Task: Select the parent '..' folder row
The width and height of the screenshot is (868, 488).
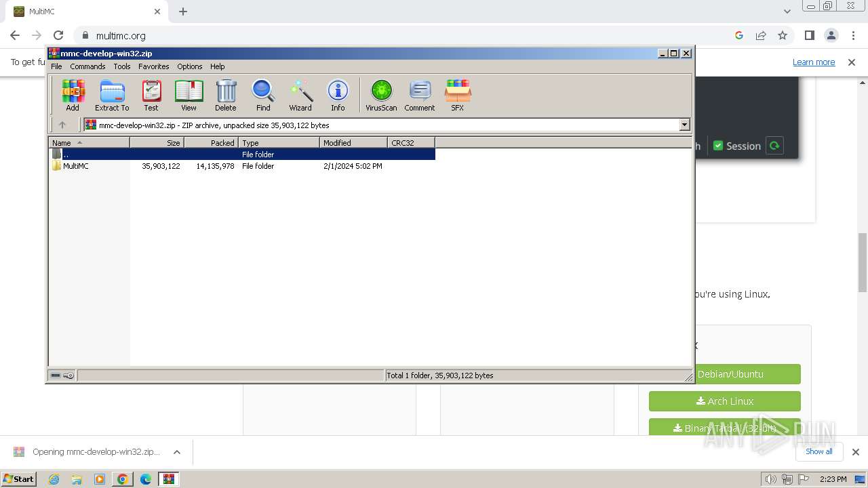Action: click(x=241, y=155)
